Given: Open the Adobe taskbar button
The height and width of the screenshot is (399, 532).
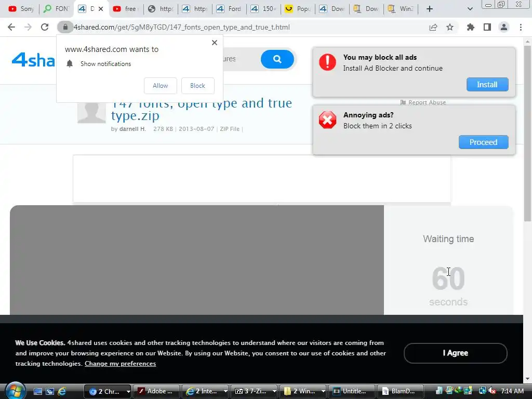Looking at the screenshot, I should (156, 391).
